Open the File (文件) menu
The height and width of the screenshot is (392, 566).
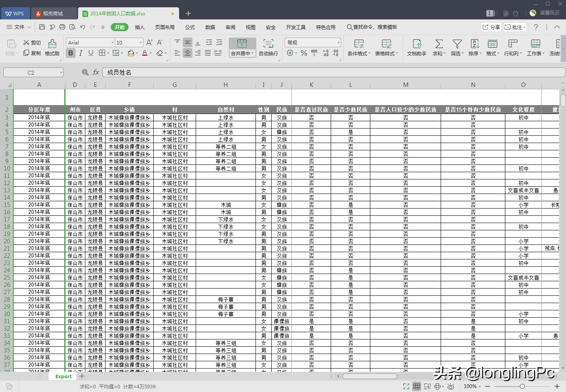pos(19,27)
